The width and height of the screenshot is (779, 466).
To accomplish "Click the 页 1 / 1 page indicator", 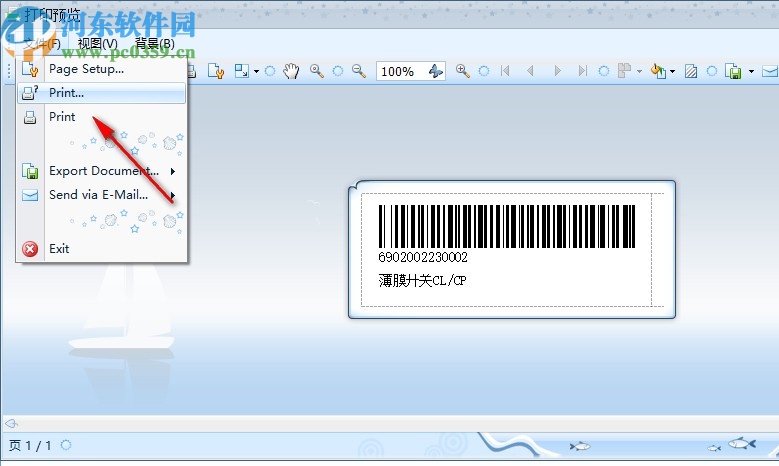I will [x=30, y=445].
